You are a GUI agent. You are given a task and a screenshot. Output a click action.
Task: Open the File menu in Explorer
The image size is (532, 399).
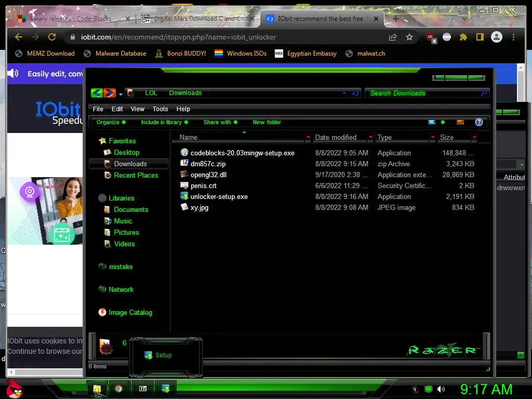click(98, 109)
